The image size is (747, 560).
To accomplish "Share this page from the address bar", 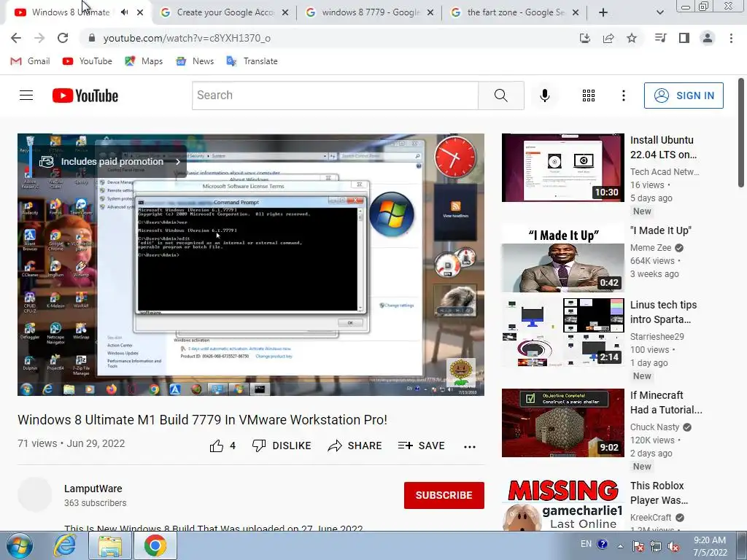I will coord(608,38).
